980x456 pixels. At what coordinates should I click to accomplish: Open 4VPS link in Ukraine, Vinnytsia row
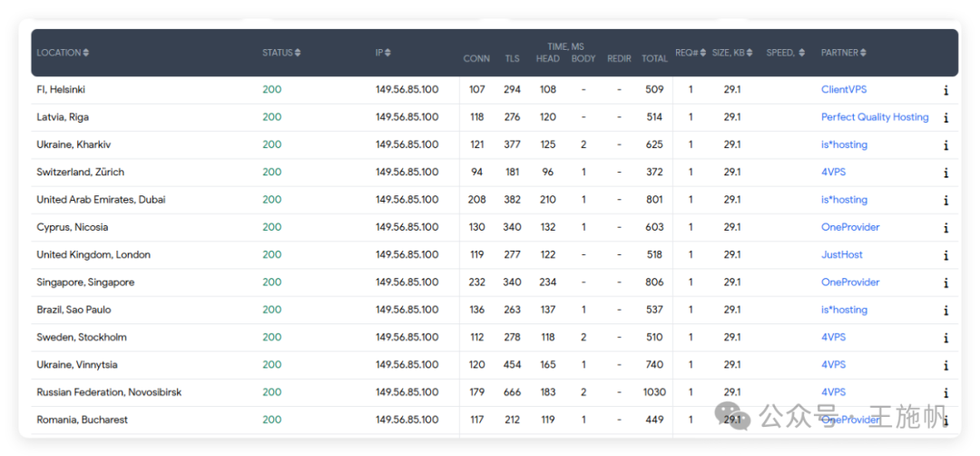click(833, 364)
